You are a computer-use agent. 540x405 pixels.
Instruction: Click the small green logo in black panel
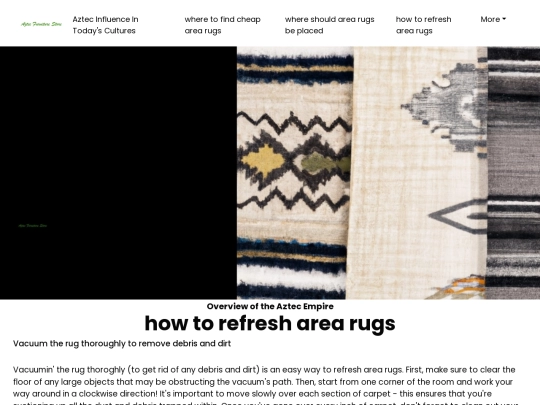tap(32, 226)
